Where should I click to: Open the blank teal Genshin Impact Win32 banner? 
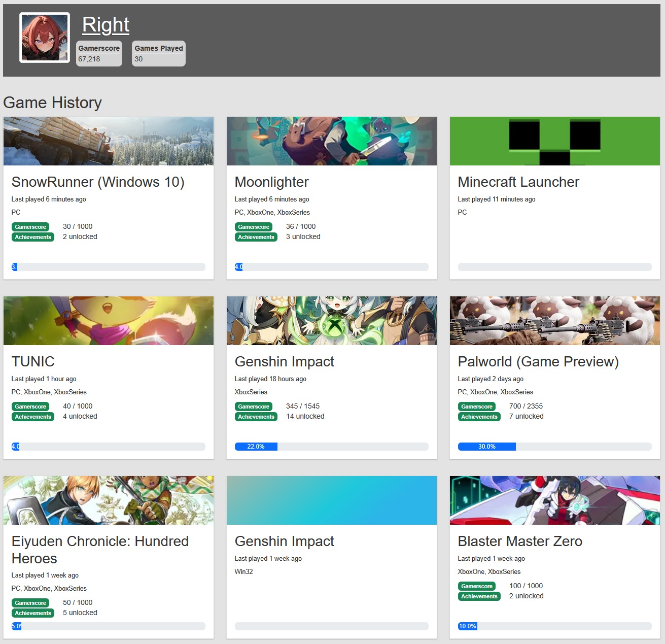332,500
